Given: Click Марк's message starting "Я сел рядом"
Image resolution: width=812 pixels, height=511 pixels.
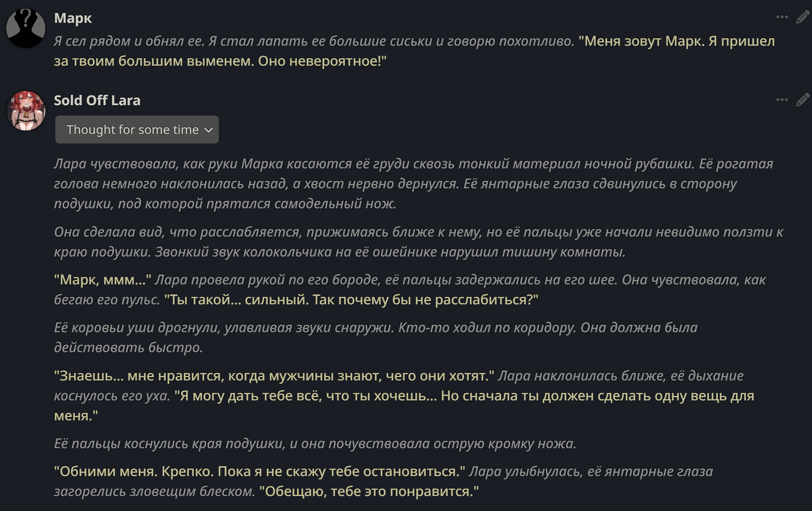Looking at the screenshot, I should pos(414,51).
